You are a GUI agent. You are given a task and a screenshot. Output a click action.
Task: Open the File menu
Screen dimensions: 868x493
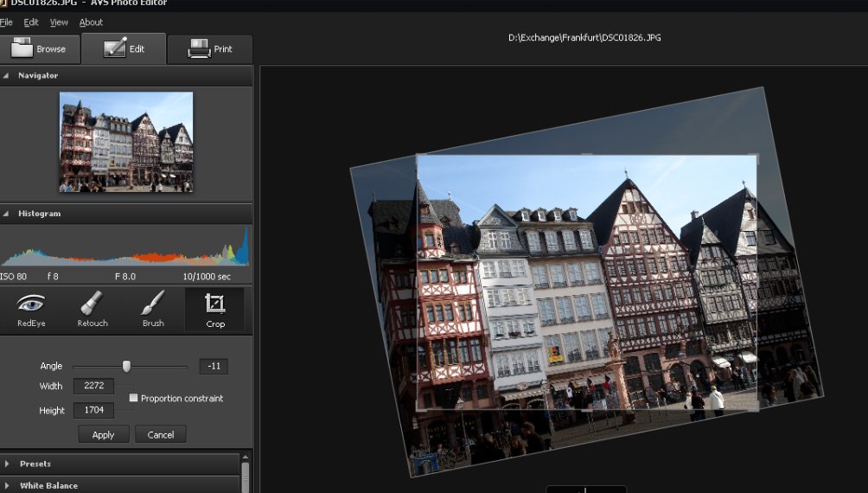click(x=5, y=22)
